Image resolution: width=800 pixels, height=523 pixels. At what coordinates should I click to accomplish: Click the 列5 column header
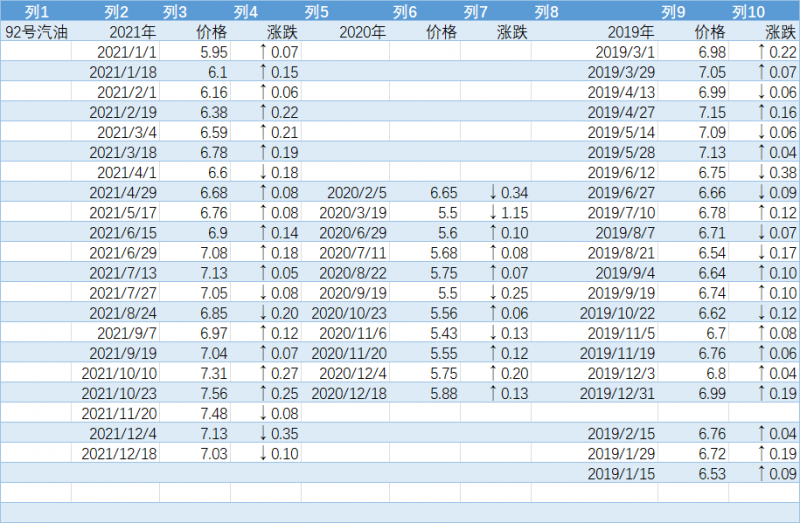coord(317,12)
